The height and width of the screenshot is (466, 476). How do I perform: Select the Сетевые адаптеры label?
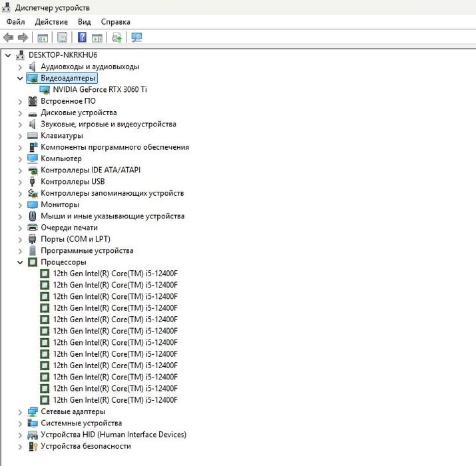click(x=73, y=411)
